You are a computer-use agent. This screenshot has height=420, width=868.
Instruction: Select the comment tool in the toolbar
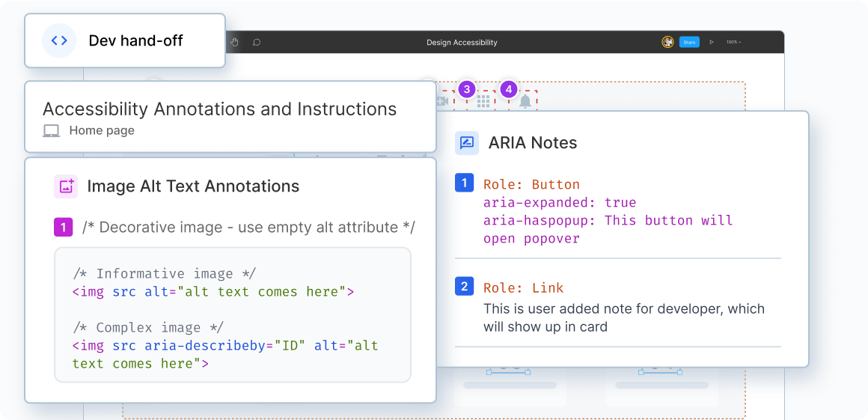[x=257, y=43]
